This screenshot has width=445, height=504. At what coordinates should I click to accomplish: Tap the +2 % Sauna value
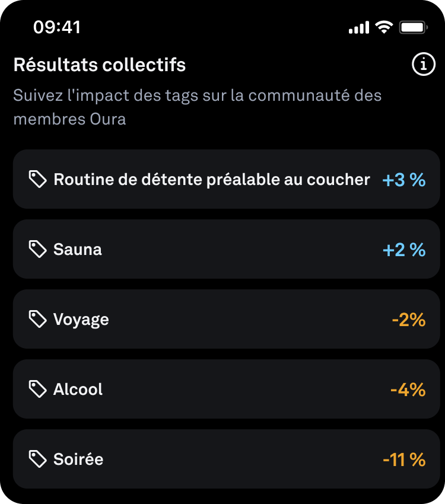[x=404, y=250]
